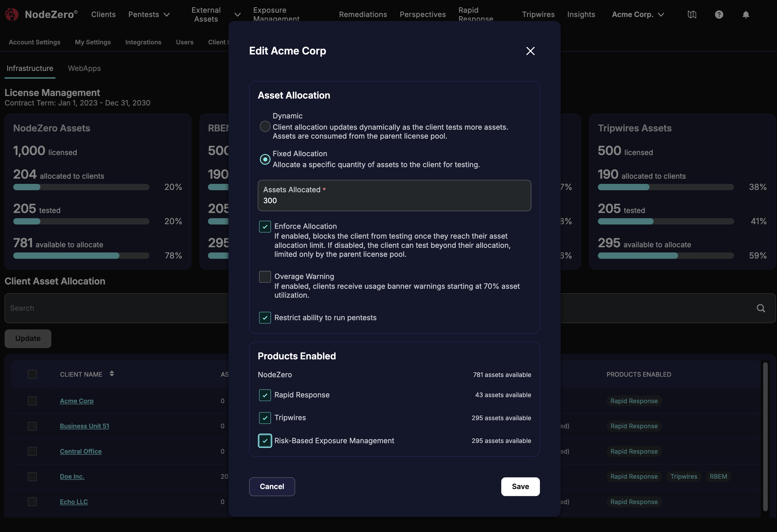
Task: Open the Central Office client link
Action: [80, 451]
